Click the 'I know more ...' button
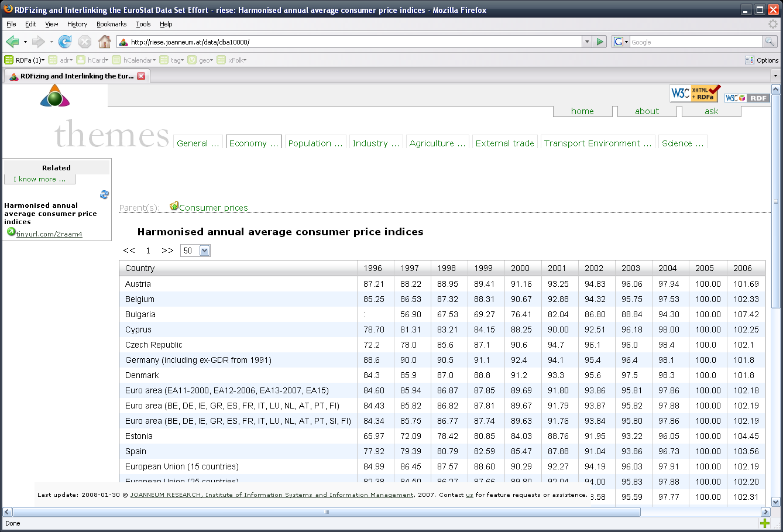Image resolution: width=783 pixels, height=532 pixels. (x=39, y=179)
